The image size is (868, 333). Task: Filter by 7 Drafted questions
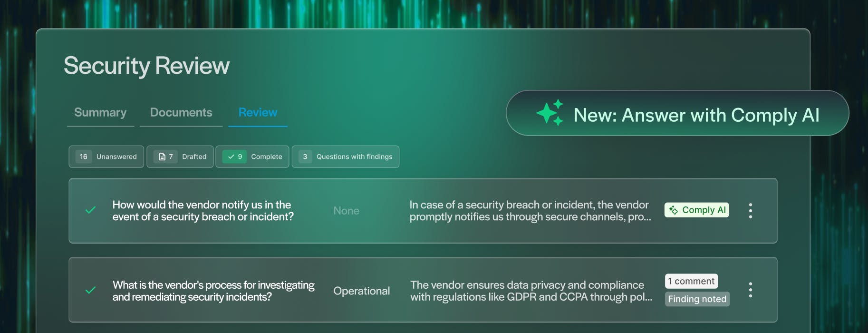[x=180, y=157]
